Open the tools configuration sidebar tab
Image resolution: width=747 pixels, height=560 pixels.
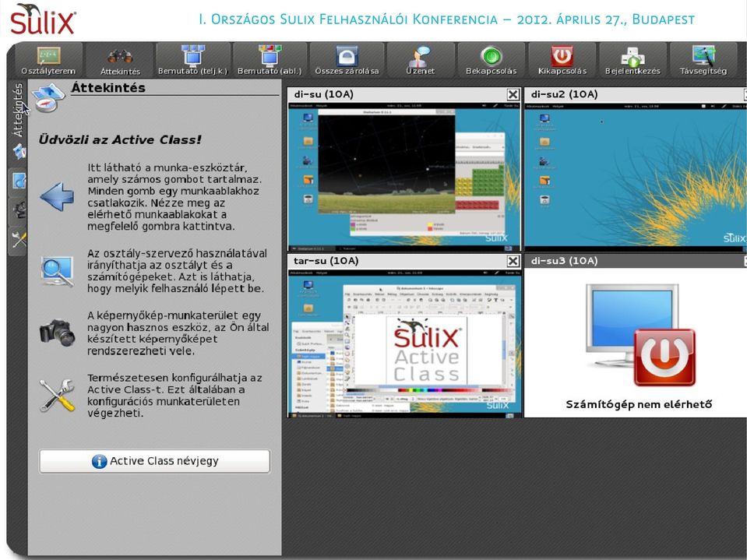(x=19, y=240)
